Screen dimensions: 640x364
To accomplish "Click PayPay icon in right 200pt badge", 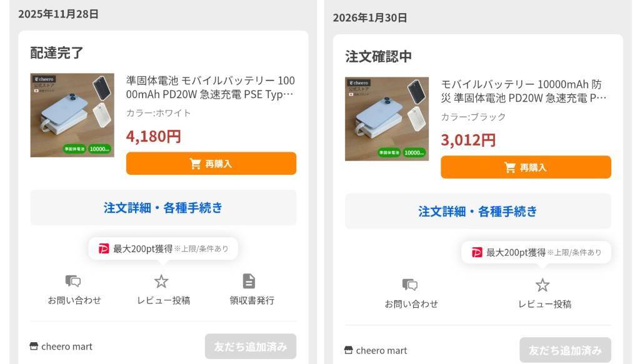I will [x=477, y=252].
